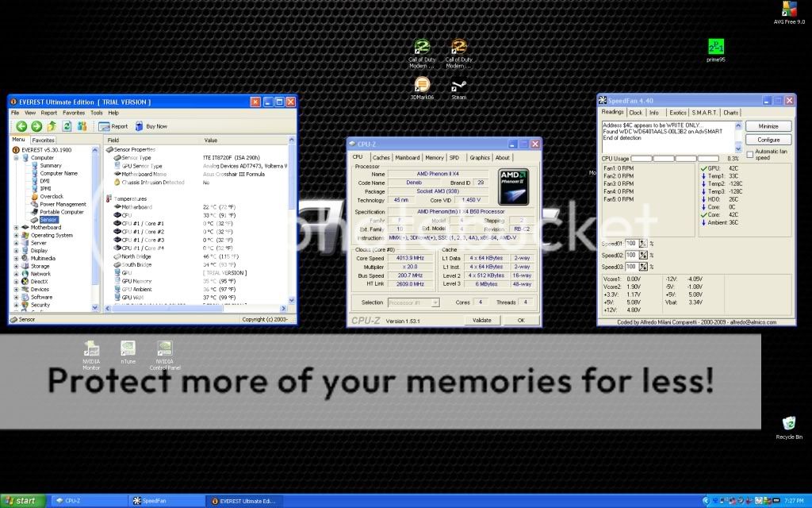Select the nTune desktop icon
The width and height of the screenshot is (812, 508).
pyautogui.click(x=128, y=352)
